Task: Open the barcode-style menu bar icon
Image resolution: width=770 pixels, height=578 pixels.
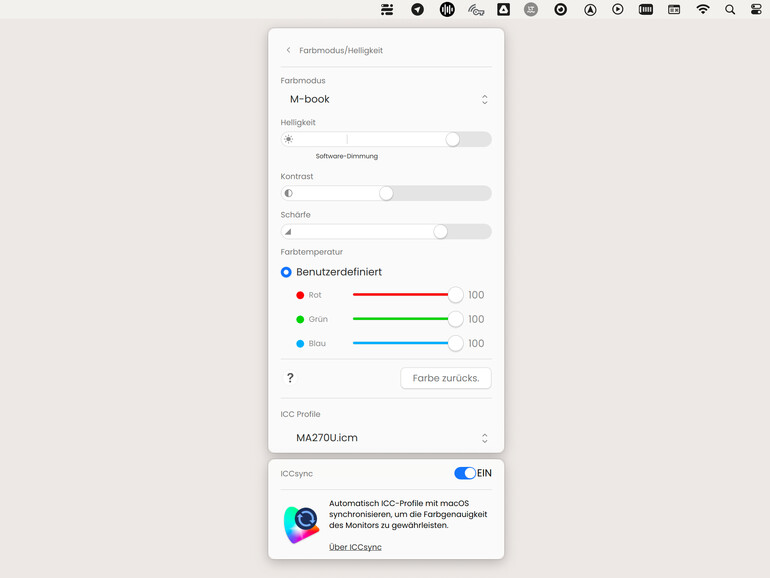Action: [x=646, y=9]
